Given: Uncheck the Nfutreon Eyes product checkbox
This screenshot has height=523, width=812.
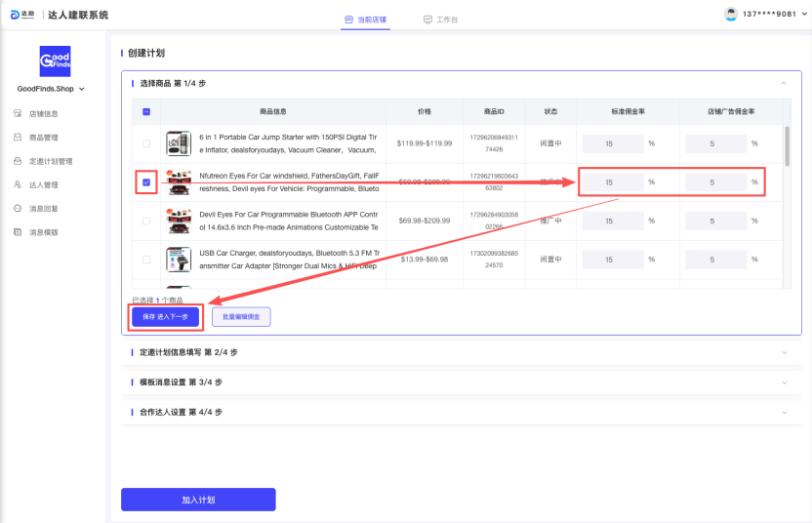Looking at the screenshot, I should tap(146, 181).
